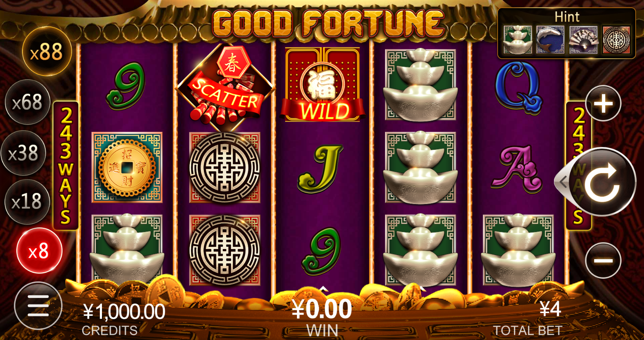Screen dimensions: 644x340
Task: Increase bet with the plus button
Action: click(x=603, y=103)
